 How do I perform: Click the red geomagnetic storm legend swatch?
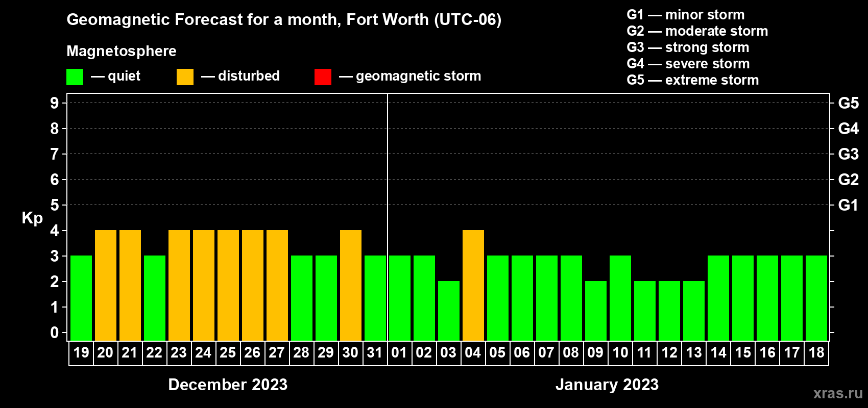pos(323,77)
